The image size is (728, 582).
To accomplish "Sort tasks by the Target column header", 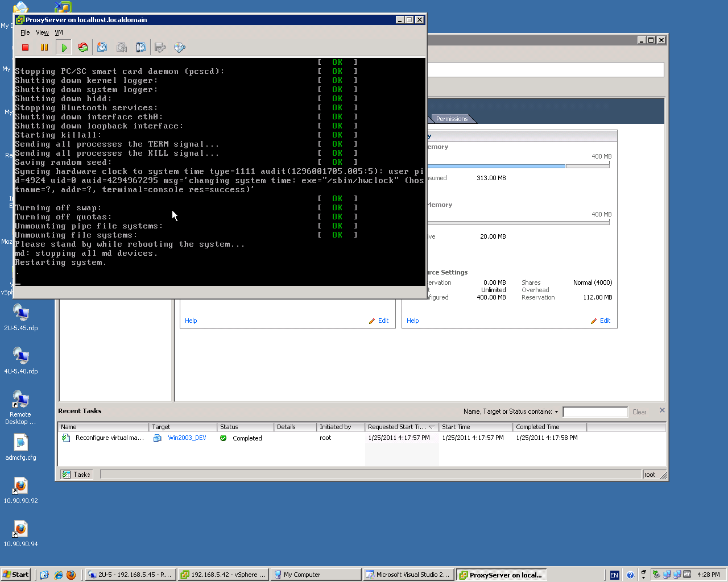I will (183, 427).
